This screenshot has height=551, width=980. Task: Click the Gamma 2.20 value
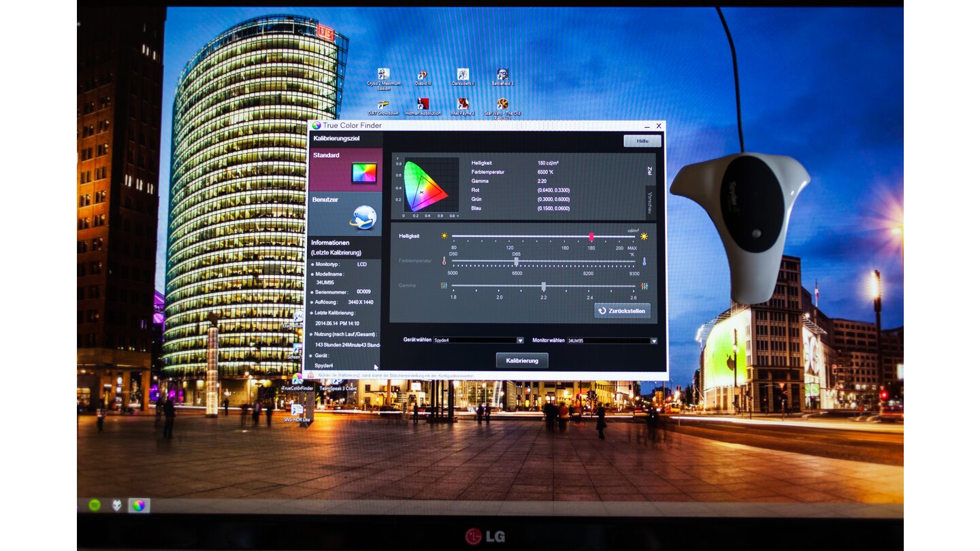542,182
